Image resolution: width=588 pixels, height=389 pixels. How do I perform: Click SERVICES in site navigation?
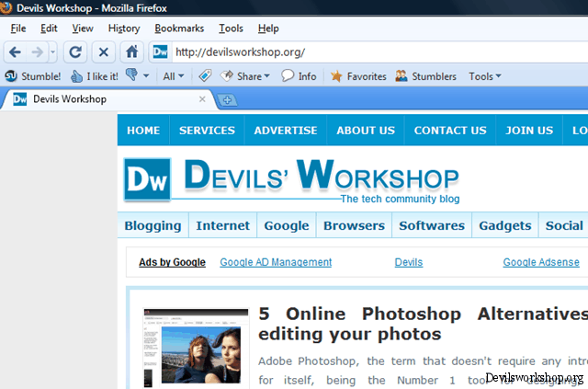pos(207,131)
